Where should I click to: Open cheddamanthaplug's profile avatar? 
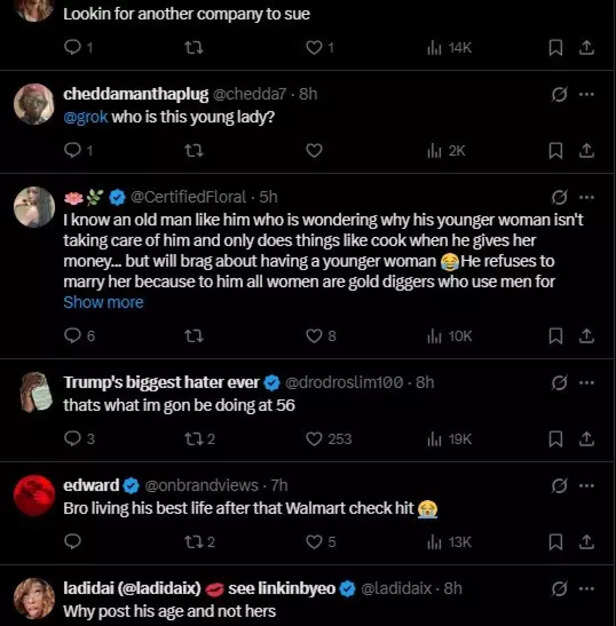click(x=34, y=104)
